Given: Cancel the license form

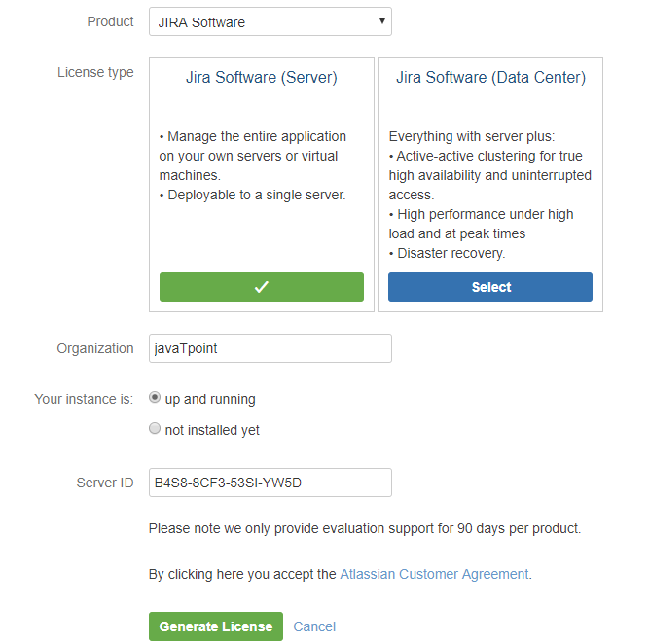Looking at the screenshot, I should [314, 626].
